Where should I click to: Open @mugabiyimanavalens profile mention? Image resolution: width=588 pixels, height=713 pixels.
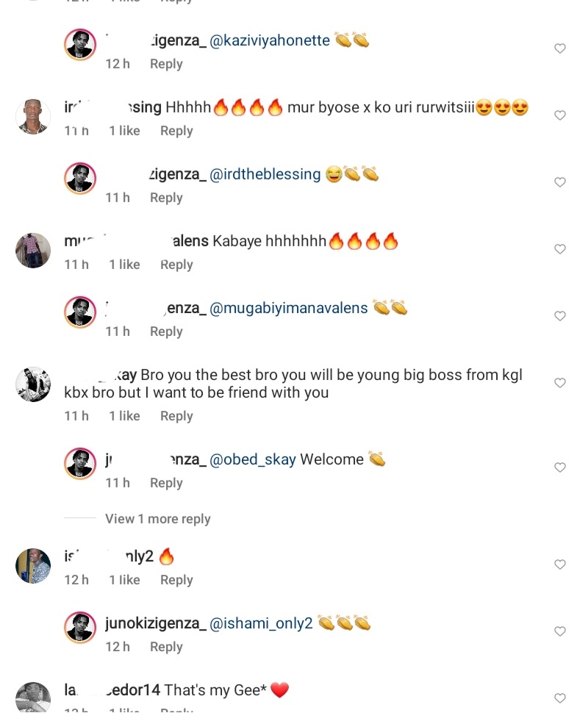click(x=289, y=308)
